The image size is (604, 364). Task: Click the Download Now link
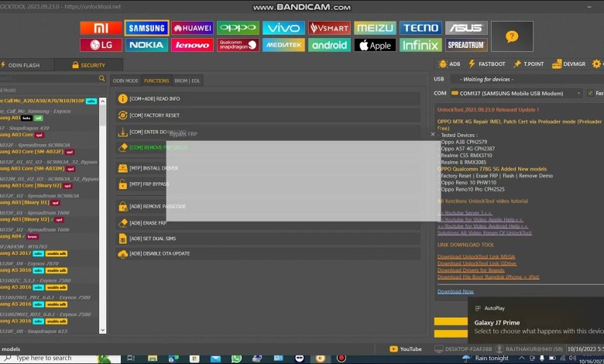coord(455,291)
